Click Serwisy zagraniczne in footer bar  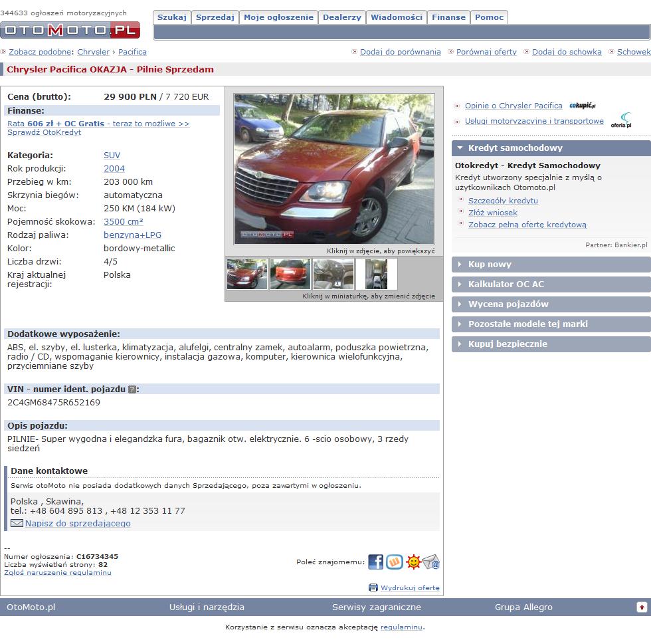(377, 607)
